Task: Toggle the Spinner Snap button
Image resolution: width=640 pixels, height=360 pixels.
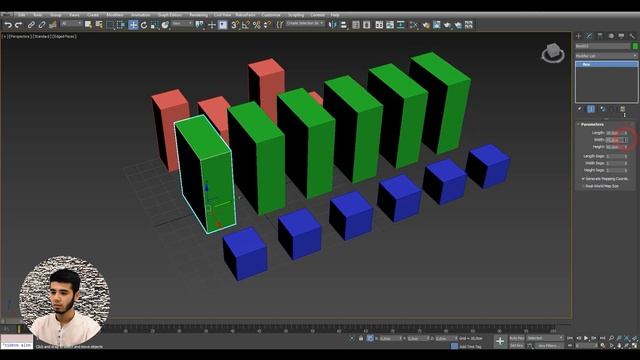Action: pos(267,25)
